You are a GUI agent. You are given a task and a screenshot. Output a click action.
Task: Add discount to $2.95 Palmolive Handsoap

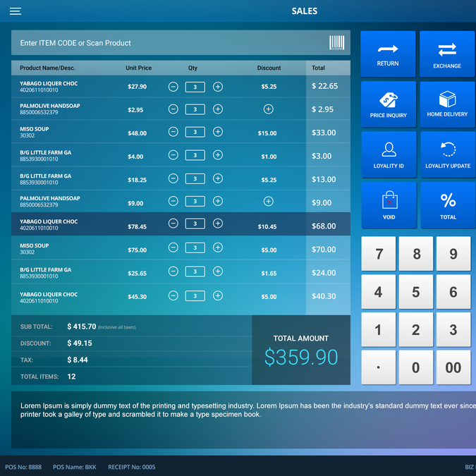point(268,109)
